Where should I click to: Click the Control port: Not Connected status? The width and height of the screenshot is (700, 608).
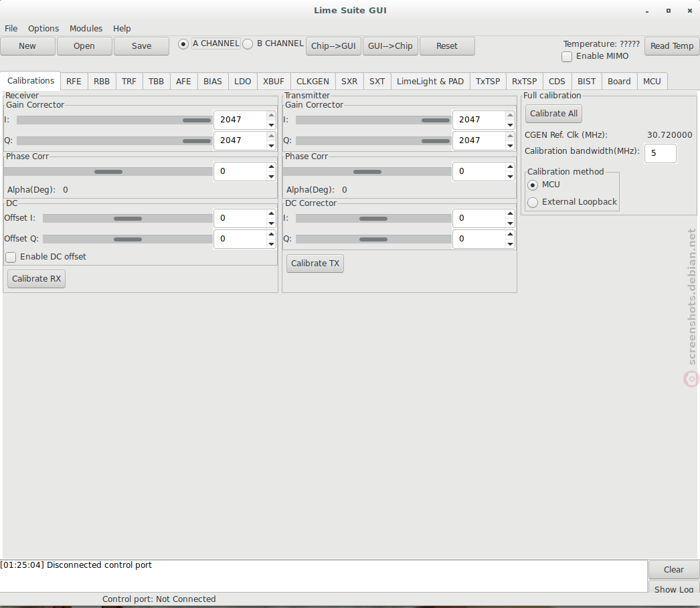click(159, 599)
